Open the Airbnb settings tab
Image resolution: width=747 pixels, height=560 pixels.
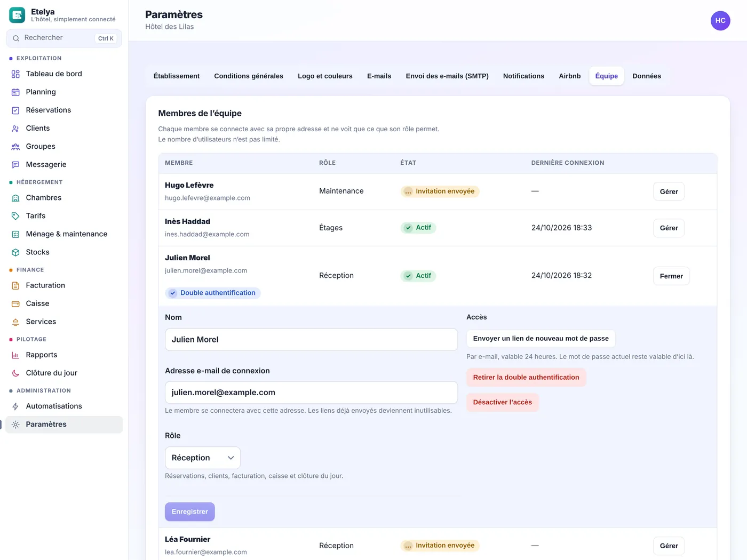coord(569,76)
